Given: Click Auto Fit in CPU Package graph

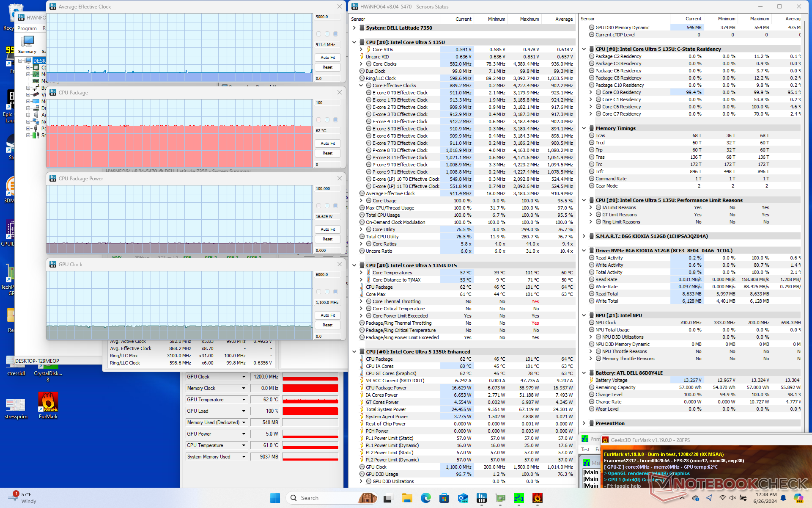Looking at the screenshot, I should 327,144.
